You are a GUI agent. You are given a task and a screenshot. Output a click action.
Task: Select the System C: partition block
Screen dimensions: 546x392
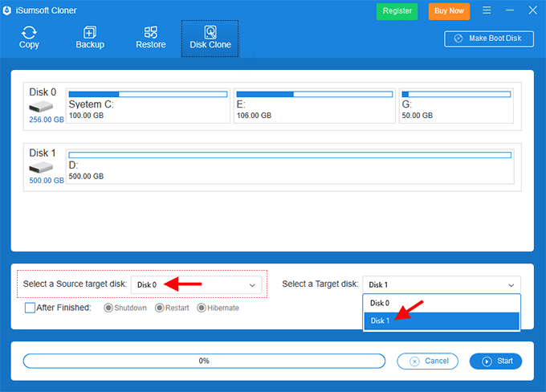[x=149, y=105]
